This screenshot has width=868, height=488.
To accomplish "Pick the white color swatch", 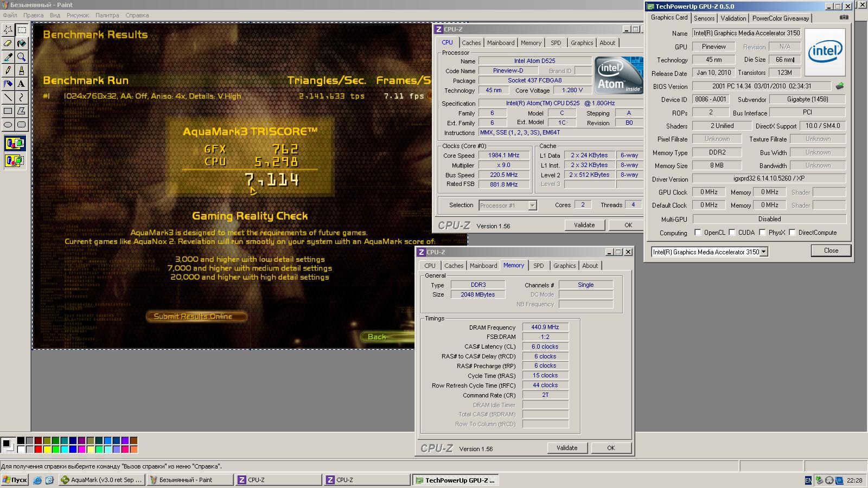I will click(x=21, y=449).
